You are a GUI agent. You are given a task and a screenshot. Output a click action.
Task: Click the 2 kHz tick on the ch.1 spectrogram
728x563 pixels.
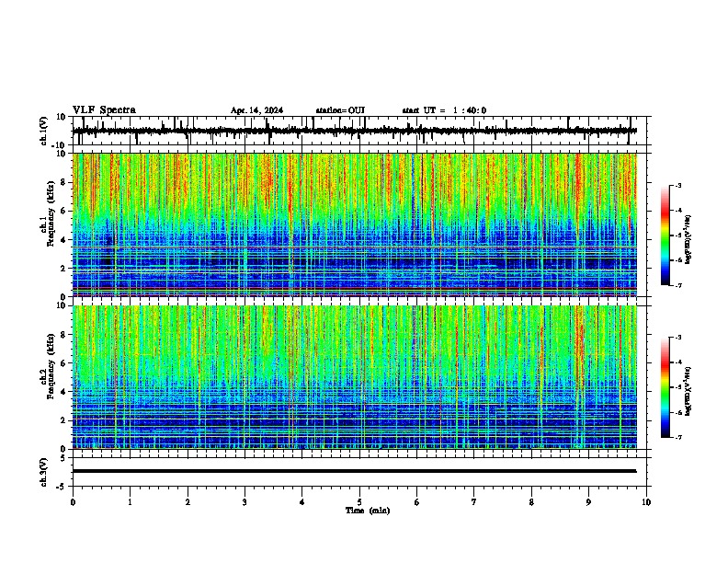tap(64, 268)
